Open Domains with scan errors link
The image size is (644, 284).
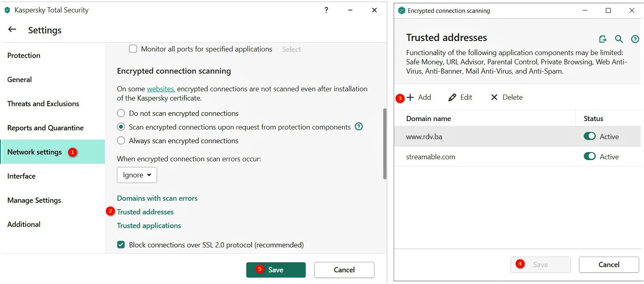[x=157, y=198]
